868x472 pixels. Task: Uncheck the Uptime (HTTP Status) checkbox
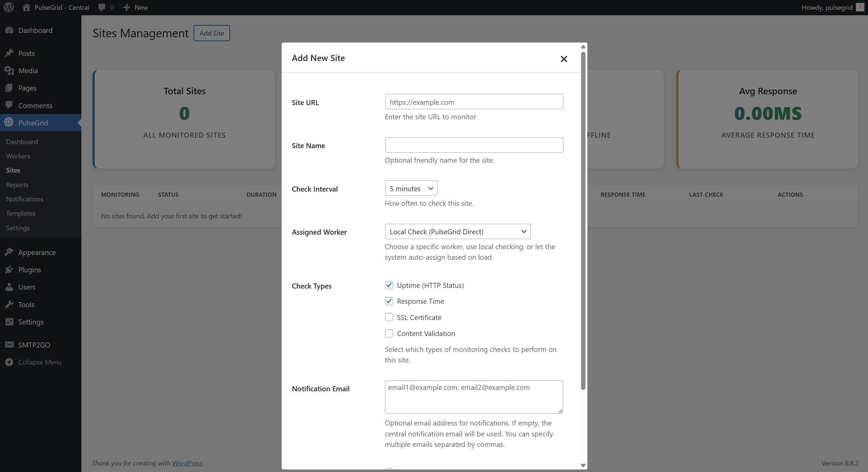[389, 285]
